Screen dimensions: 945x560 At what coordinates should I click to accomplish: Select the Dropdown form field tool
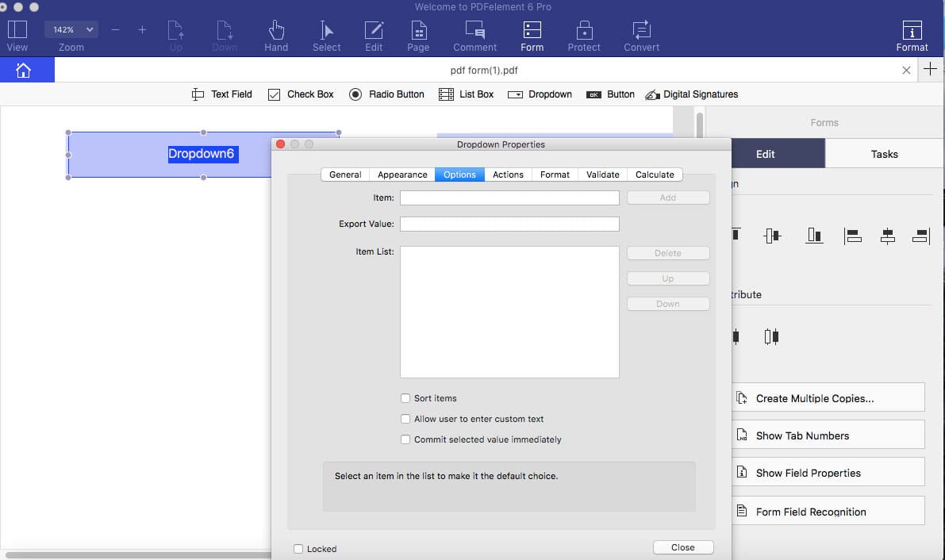tap(540, 94)
